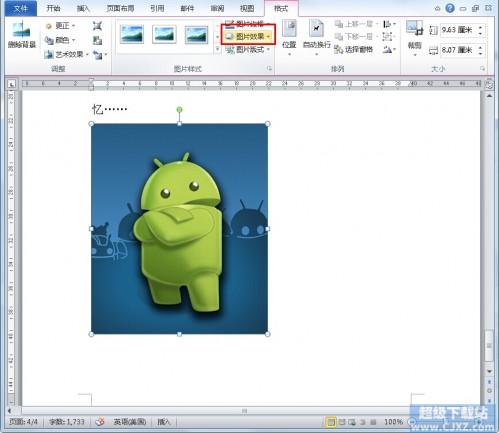This screenshot has height=433, width=499.
Task: Click the proofing errors status icon
Action: tap(100, 422)
